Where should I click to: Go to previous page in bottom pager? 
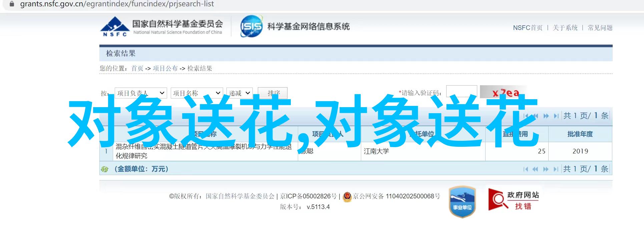click(535, 169)
